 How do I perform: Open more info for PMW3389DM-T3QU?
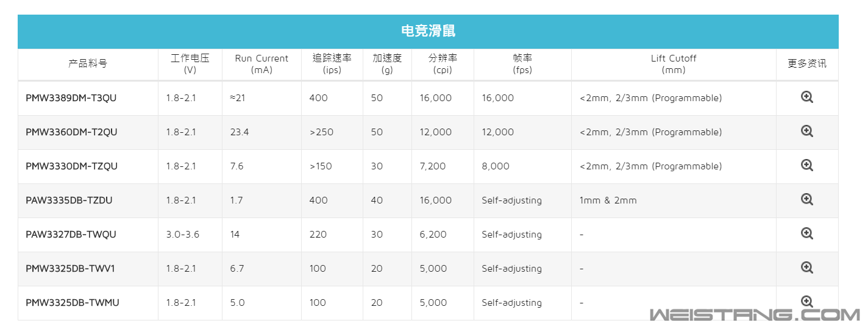tap(807, 97)
